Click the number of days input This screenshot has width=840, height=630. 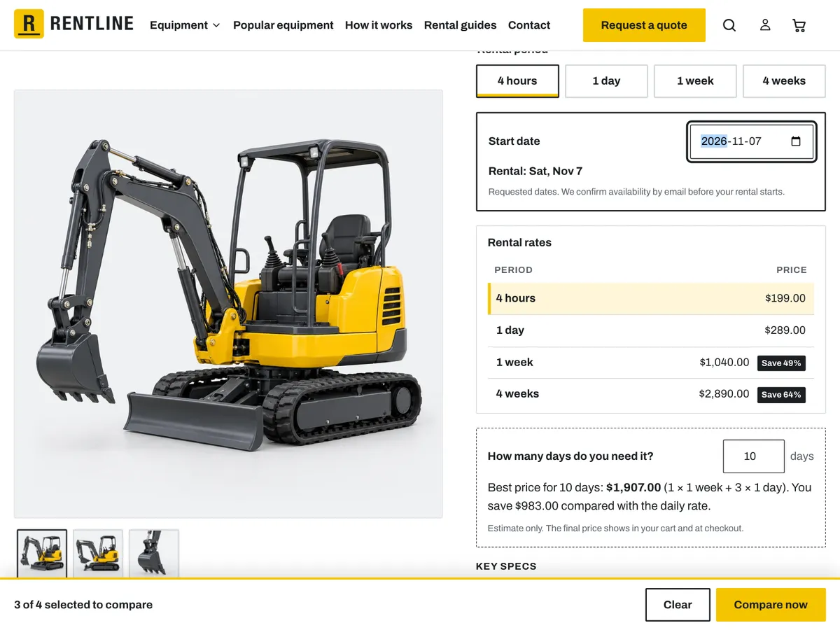[x=754, y=456]
